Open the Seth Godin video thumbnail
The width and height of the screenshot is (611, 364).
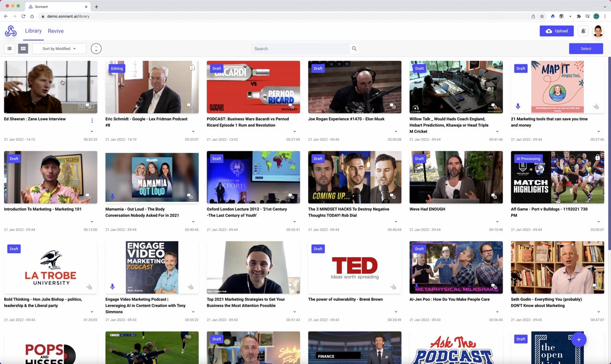click(558, 267)
